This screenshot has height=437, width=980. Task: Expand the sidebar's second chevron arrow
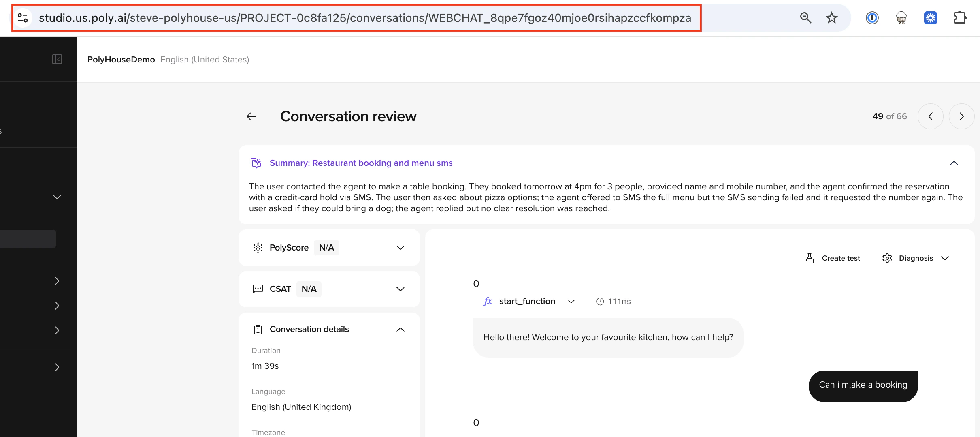(57, 281)
